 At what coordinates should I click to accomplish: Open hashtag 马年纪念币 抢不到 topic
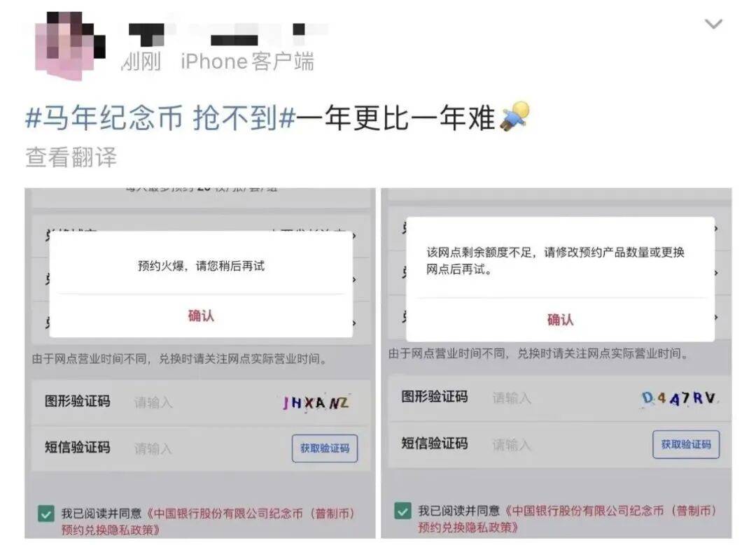click(x=160, y=118)
